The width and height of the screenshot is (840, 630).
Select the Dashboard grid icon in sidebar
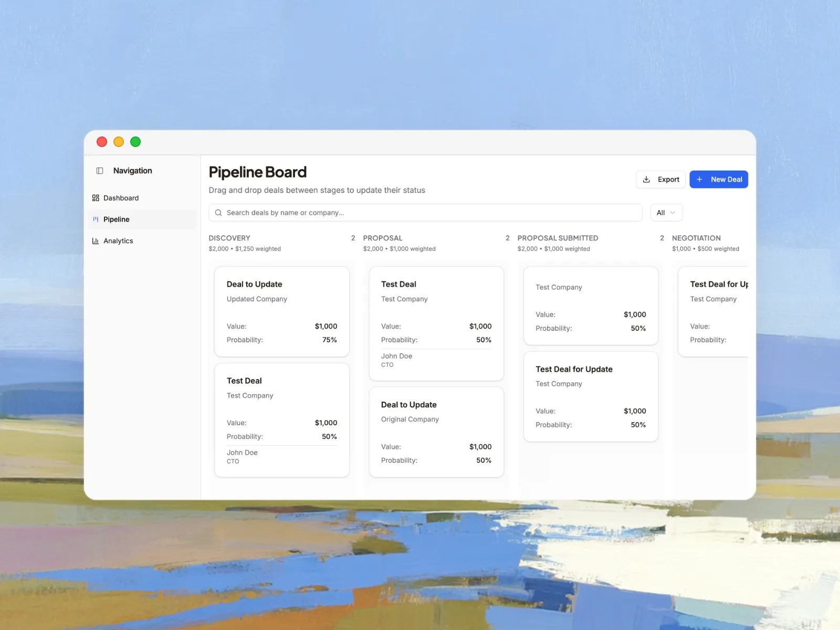pos(95,198)
